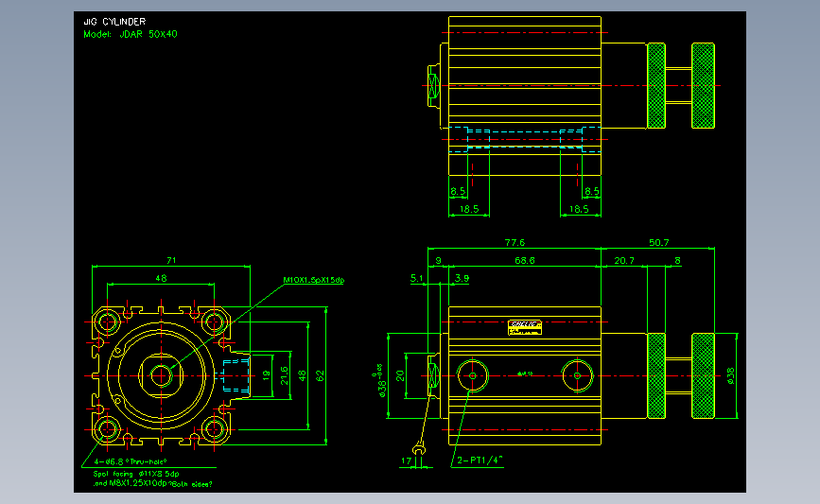
Task: Select the M10X1.5pX15dp thread callout
Action: (x=314, y=280)
